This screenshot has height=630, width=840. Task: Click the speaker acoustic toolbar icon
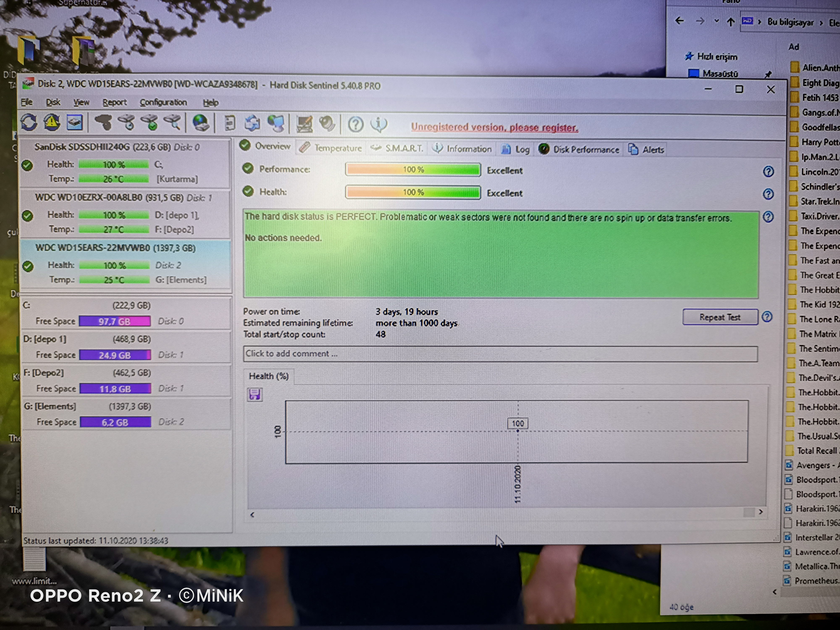click(327, 124)
